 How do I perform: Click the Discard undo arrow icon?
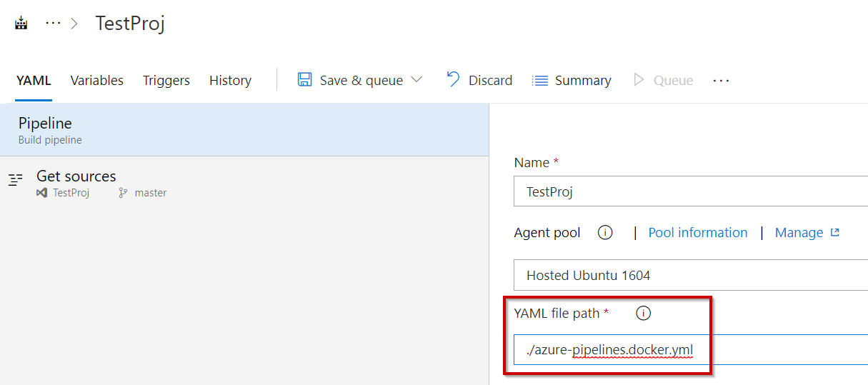[453, 79]
